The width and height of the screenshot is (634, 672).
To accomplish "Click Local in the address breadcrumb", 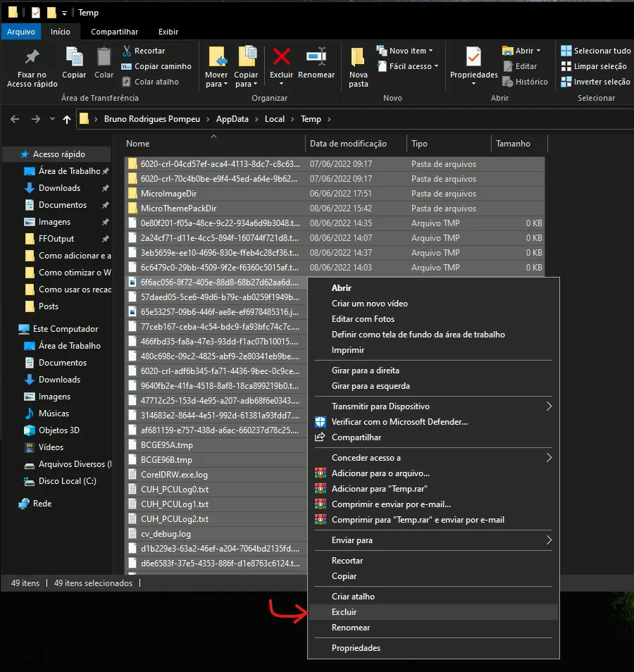I will [275, 119].
